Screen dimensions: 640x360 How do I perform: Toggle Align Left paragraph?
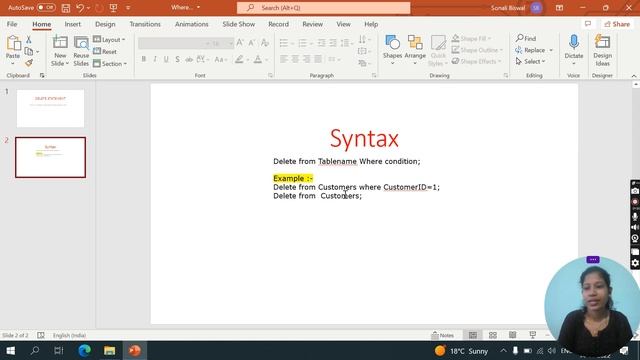(x=284, y=60)
